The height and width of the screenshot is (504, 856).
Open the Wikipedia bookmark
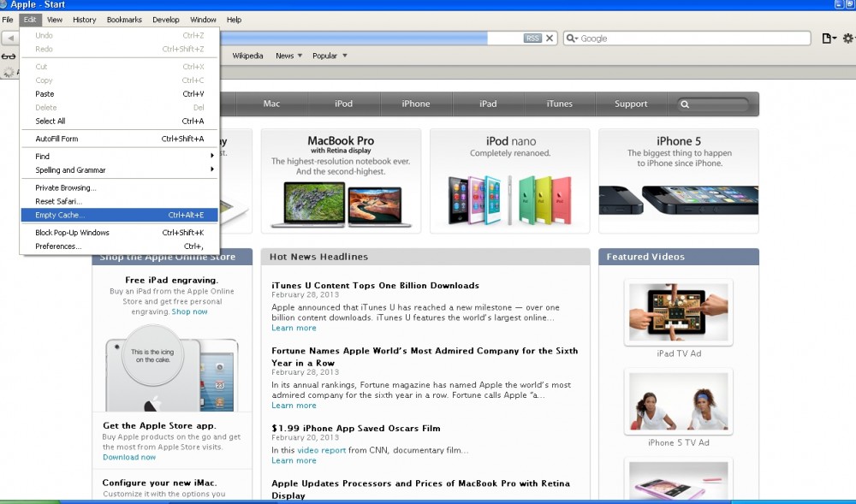(247, 56)
